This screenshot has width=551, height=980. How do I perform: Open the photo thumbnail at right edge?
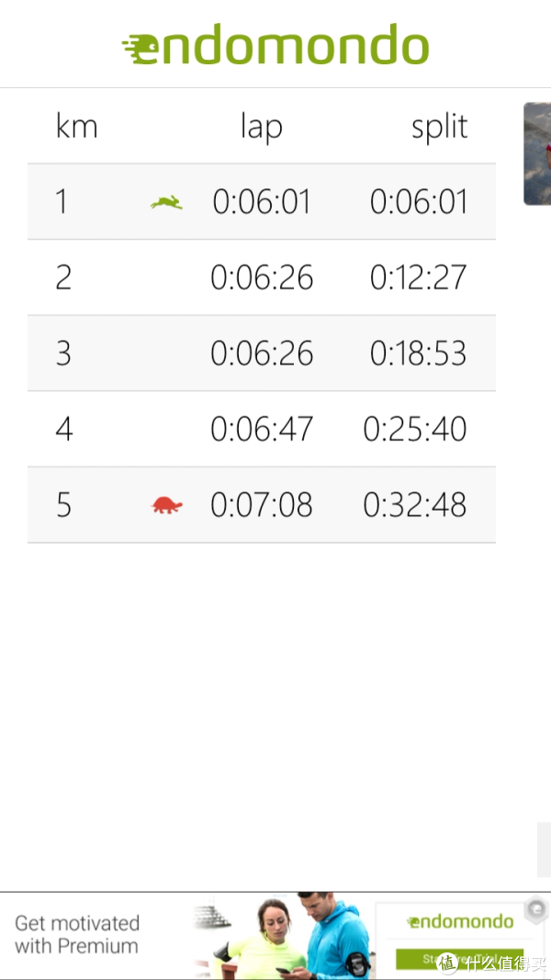(537, 153)
